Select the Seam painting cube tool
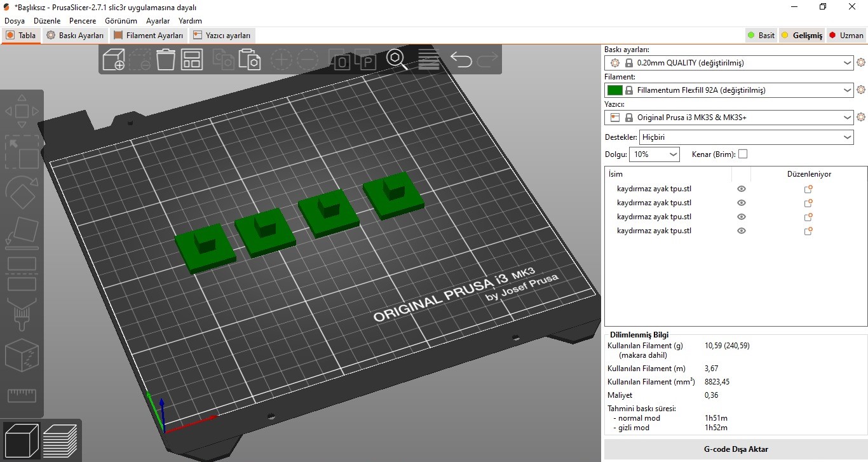 tap(22, 355)
